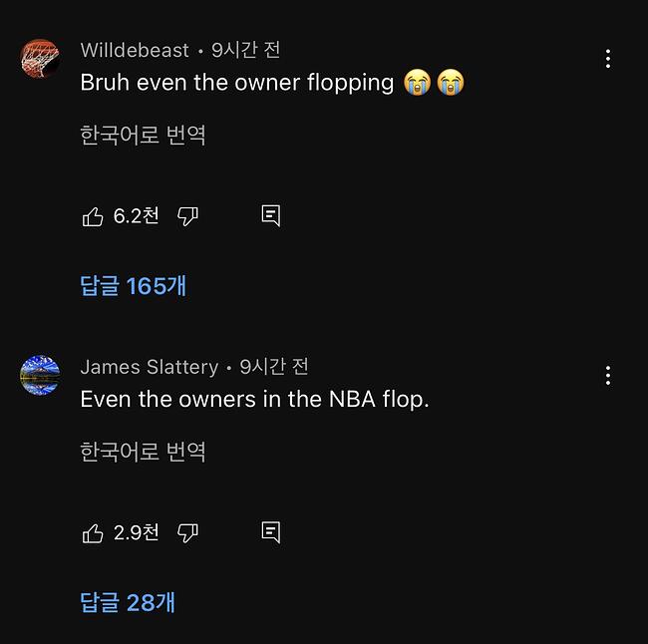Reply to James Slattery's comment
Image resolution: width=648 pixels, height=644 pixels.
click(270, 532)
